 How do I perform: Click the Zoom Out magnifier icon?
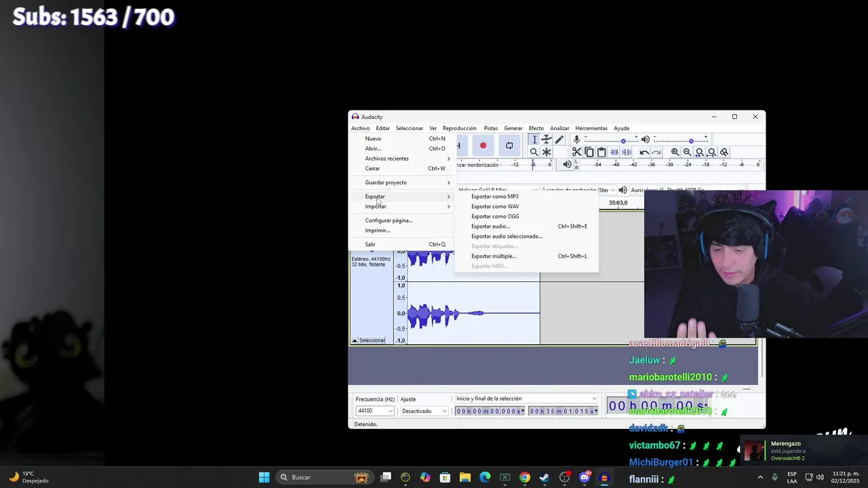pos(687,152)
